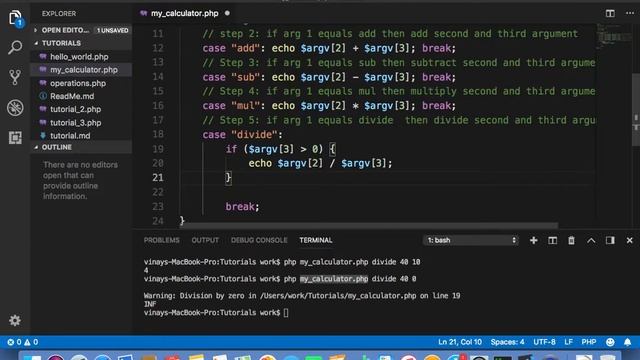Click the break; statement on line 23
640x360 pixels.
(242, 207)
